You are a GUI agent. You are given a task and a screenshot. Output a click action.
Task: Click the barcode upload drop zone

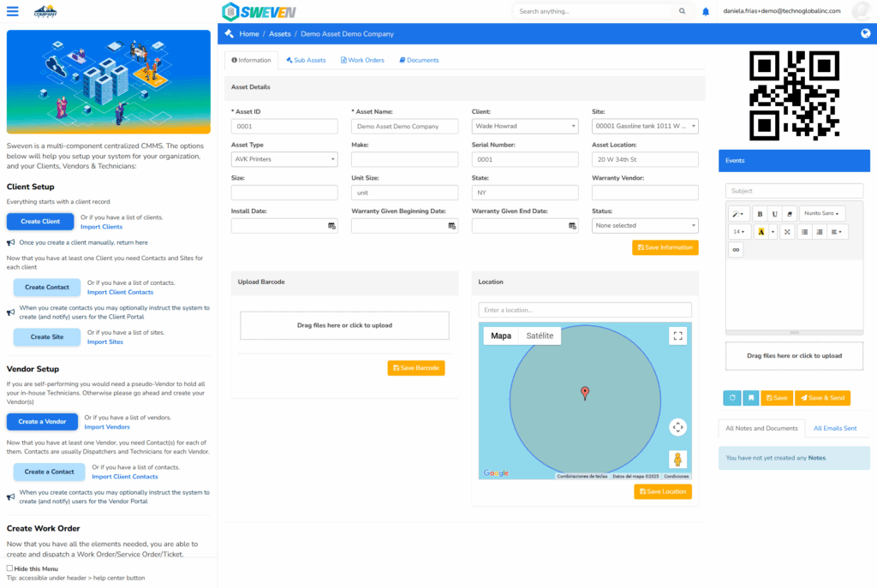point(344,325)
